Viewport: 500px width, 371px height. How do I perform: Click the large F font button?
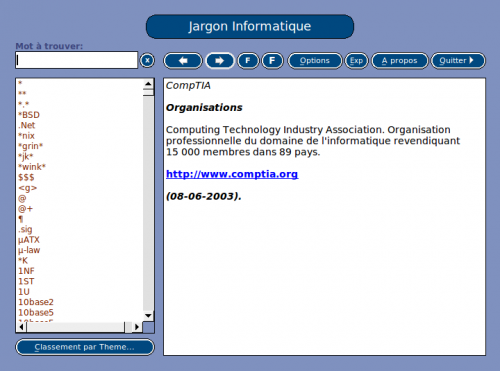click(272, 61)
